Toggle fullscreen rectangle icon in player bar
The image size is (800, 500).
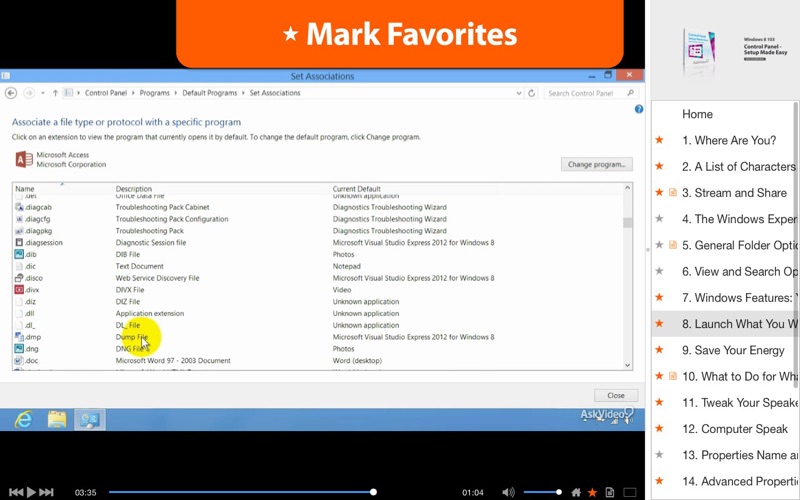630,492
